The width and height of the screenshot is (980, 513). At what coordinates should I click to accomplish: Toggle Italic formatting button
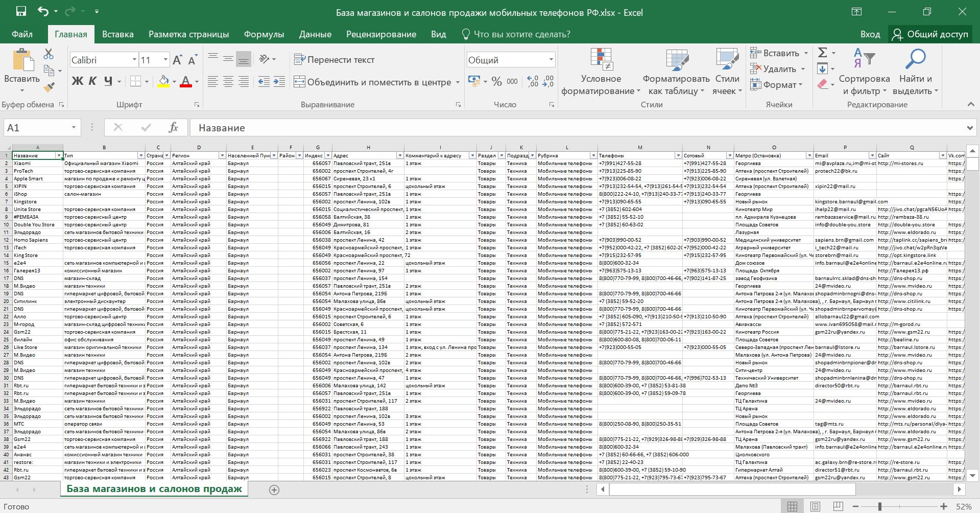click(92, 81)
